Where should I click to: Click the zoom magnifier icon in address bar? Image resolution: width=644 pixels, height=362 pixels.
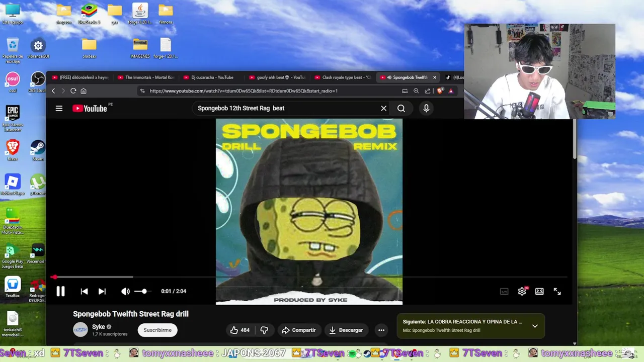tap(416, 91)
